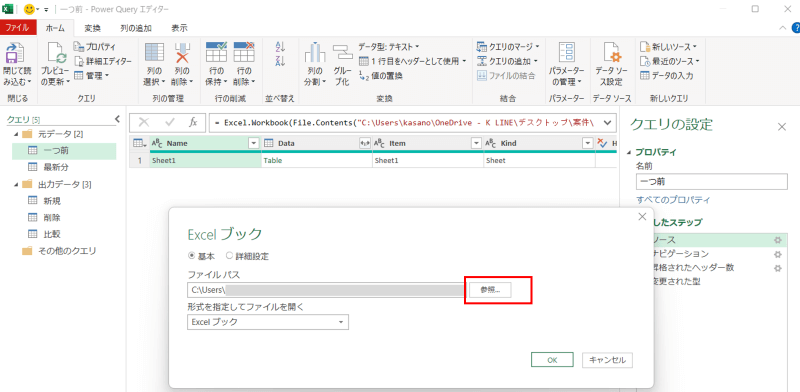Click the gear icon beside ナビゲーション step
This screenshot has width=800, height=392.
pyautogui.click(x=778, y=254)
